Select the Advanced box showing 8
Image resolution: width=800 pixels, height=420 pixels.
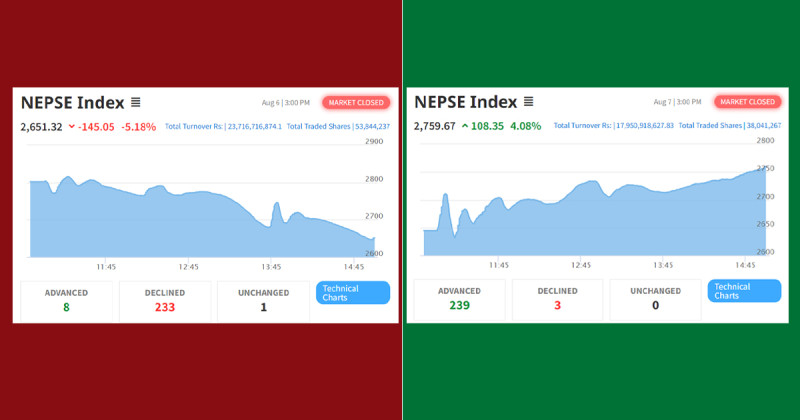click(67, 300)
